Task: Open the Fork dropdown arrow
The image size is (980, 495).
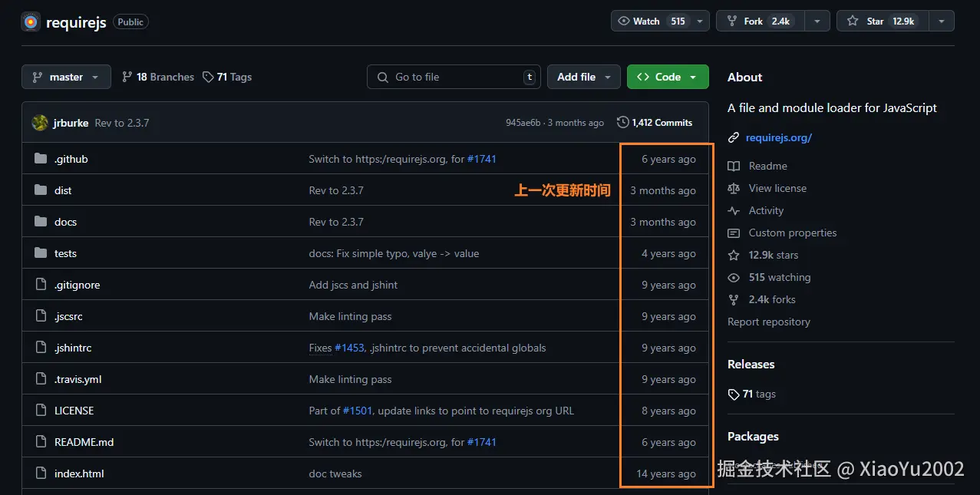Action: coord(818,21)
